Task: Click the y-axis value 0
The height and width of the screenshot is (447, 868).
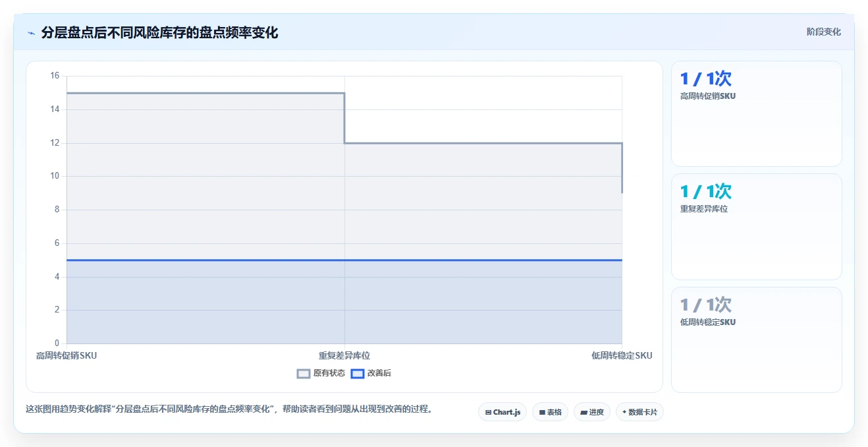Action: coord(57,343)
